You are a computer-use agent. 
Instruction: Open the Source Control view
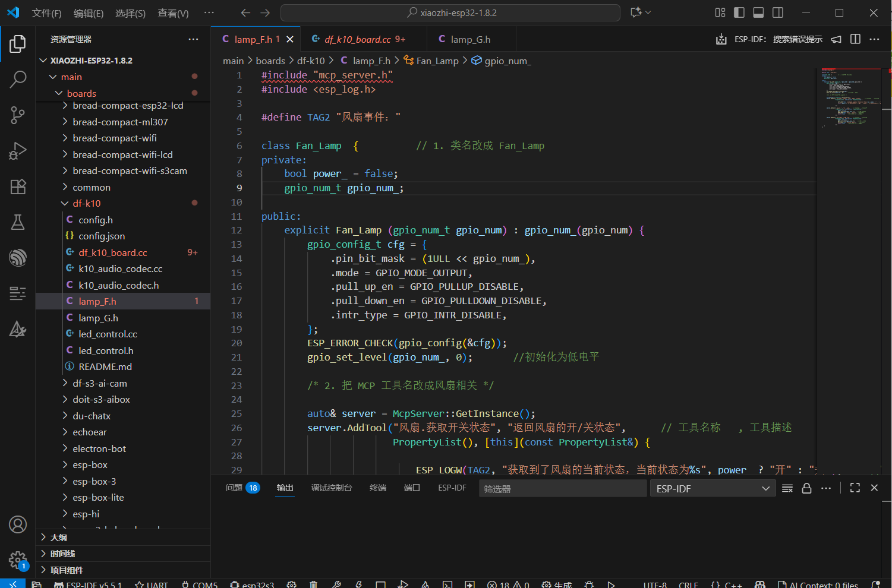pyautogui.click(x=18, y=115)
